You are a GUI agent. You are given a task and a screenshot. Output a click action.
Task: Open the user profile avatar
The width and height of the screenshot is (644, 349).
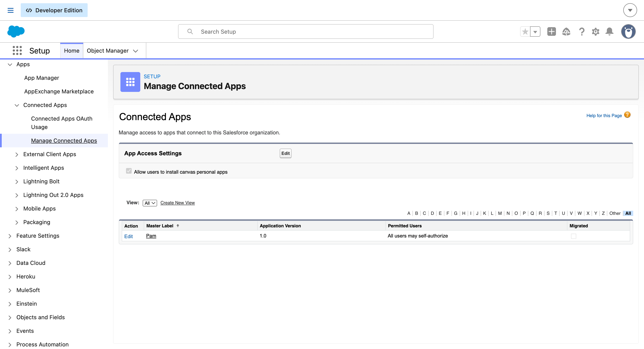(628, 32)
